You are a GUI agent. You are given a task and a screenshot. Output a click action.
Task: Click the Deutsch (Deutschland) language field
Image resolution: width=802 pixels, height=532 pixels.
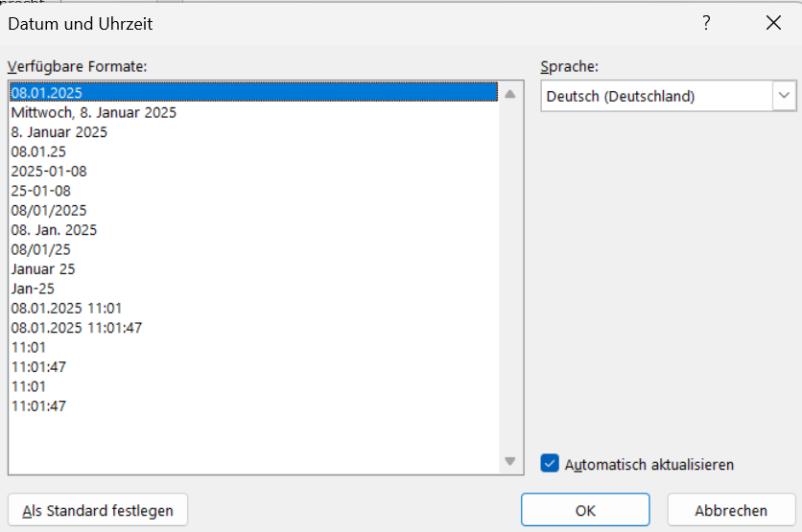656,96
